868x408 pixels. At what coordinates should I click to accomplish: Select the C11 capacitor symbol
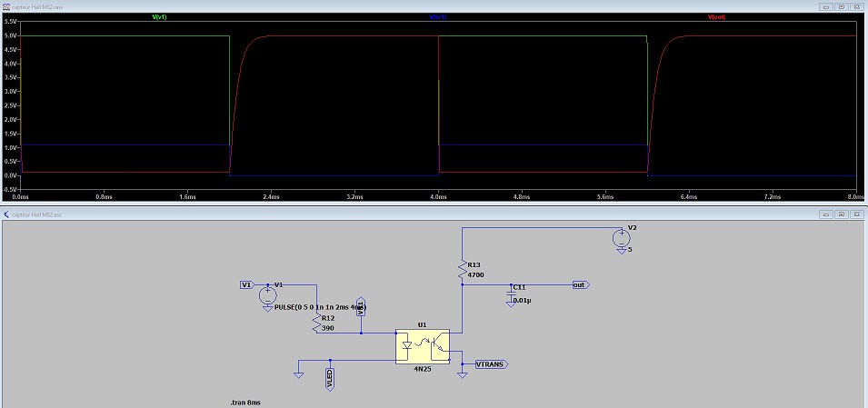click(511, 293)
